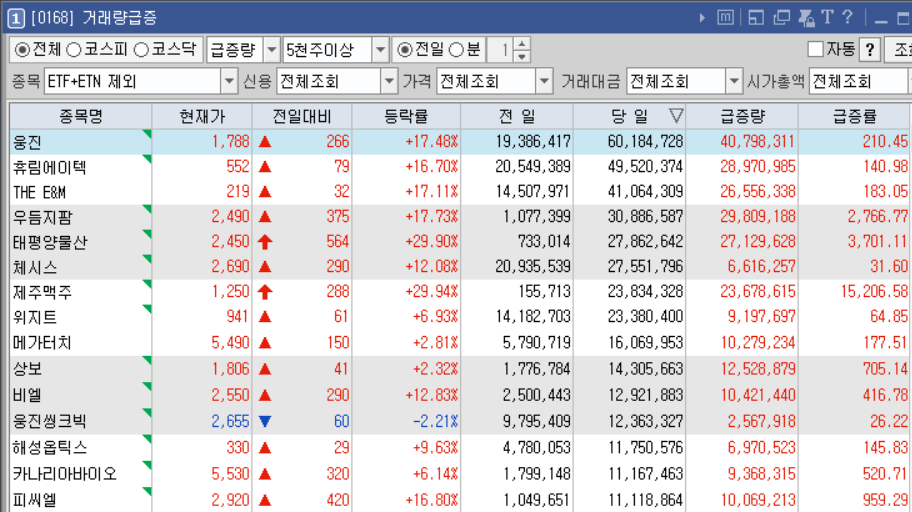Viewport: 912px width, 512px height.
Task: Select the 코스닥 radio button
Action: tap(141, 50)
